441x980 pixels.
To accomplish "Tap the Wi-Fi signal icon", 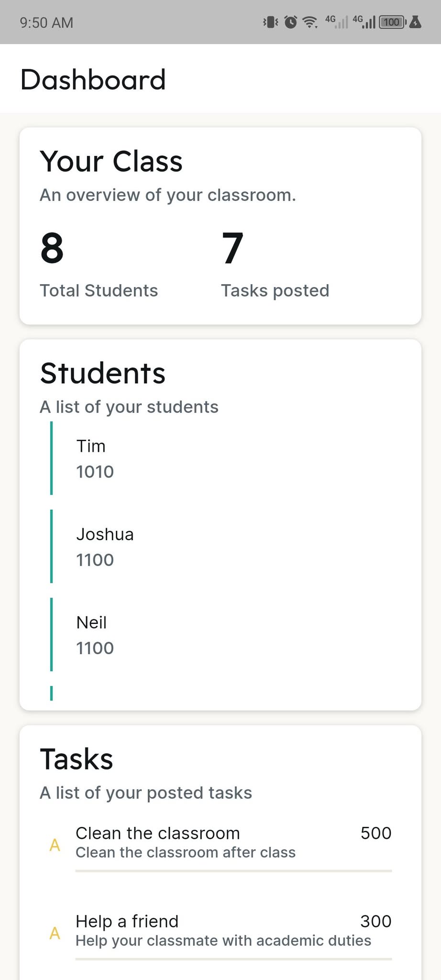I will 310,22.
